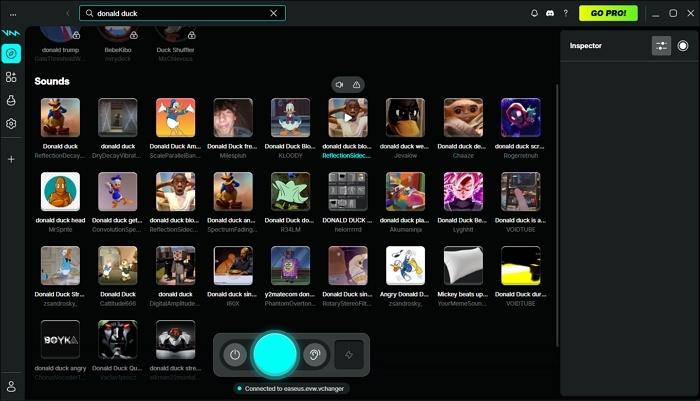Click the speaker preview icon above the sound
Image resolution: width=700 pixels, height=401 pixels.
tap(339, 85)
